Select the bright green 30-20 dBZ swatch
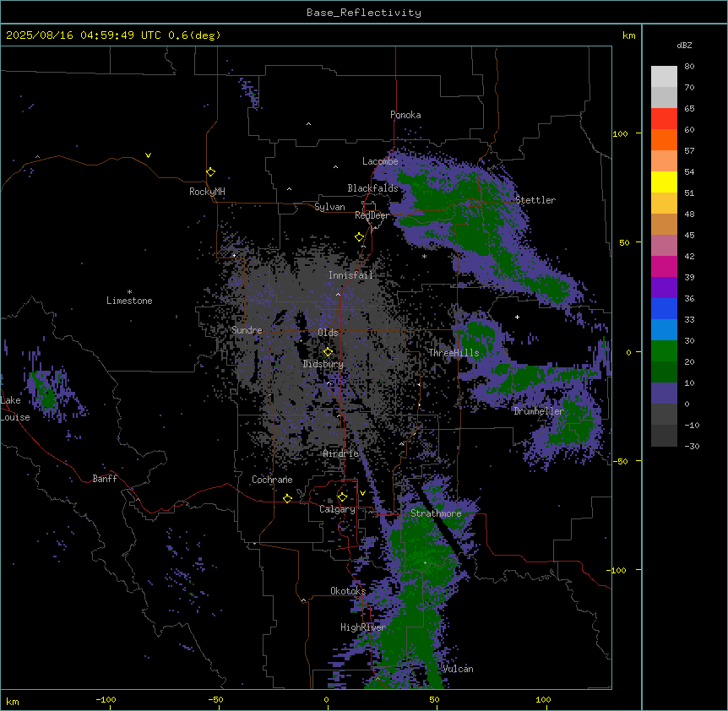 point(664,351)
